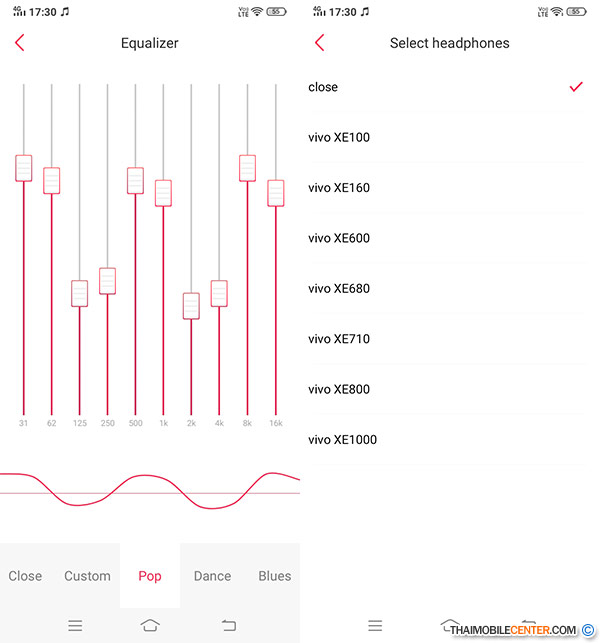Viewport: 600px width, 643px height.
Task: Open menu icon in Equalizer navigation bar
Action: tap(75, 625)
